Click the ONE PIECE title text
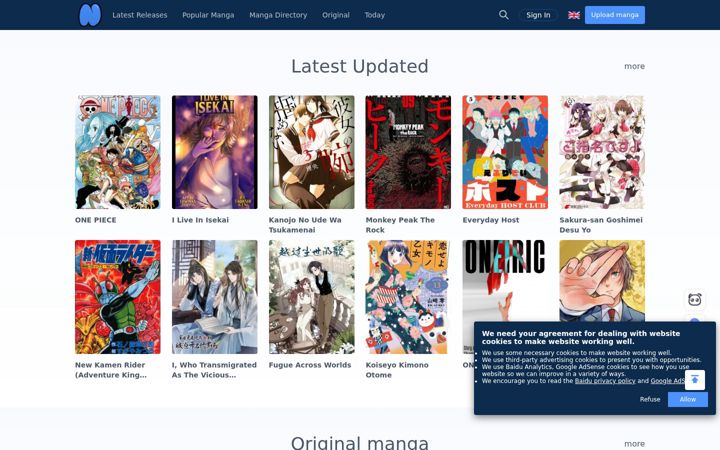This screenshot has width=720, height=450. (96, 220)
